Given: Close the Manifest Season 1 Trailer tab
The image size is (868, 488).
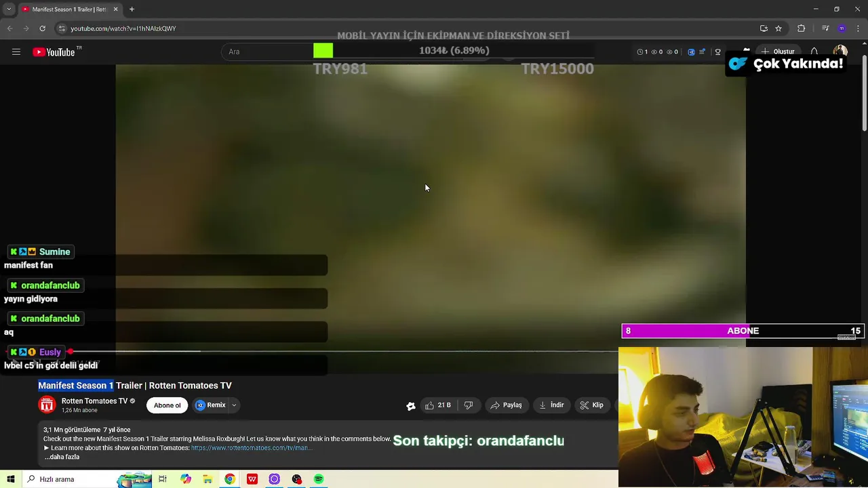Looking at the screenshot, I should (115, 9).
